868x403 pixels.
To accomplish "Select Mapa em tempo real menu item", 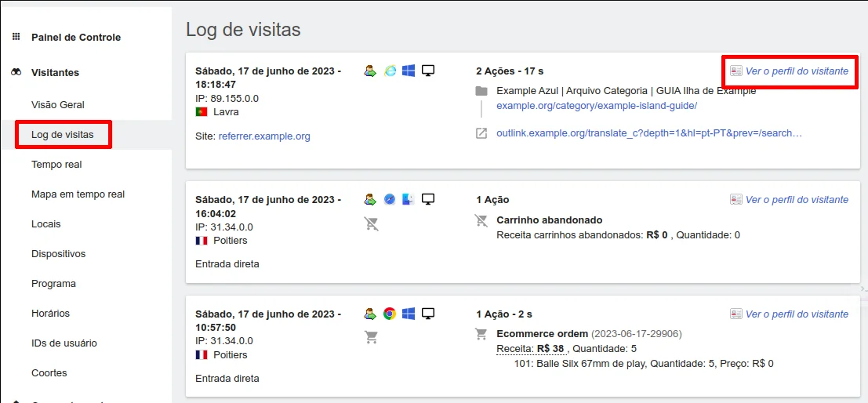I will [78, 194].
